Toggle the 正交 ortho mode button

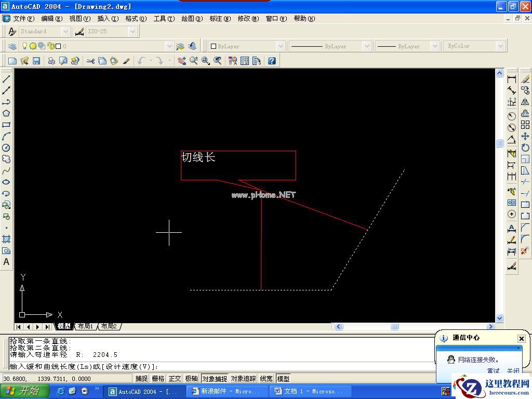pyautogui.click(x=175, y=379)
